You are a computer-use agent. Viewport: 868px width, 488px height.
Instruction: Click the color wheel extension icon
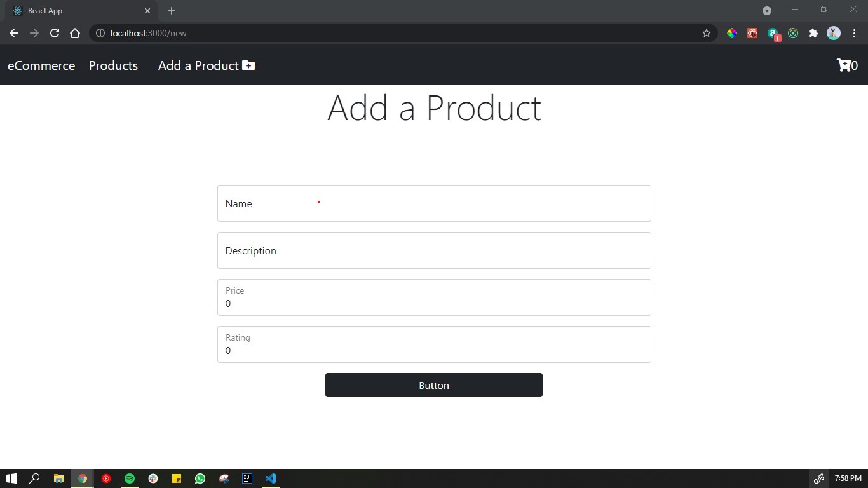732,33
